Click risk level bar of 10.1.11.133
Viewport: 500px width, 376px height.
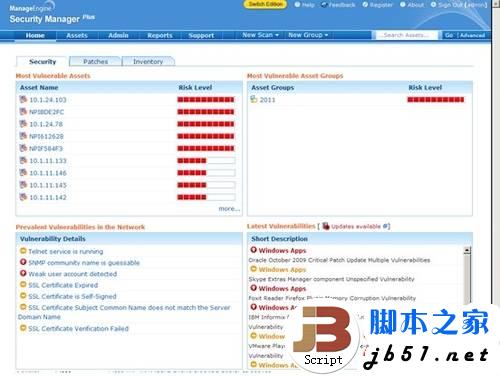206,161
